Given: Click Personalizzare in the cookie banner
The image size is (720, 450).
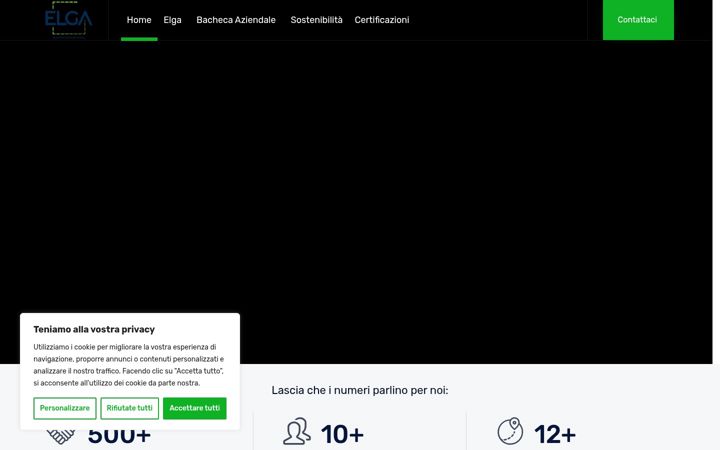Looking at the screenshot, I should (x=65, y=408).
